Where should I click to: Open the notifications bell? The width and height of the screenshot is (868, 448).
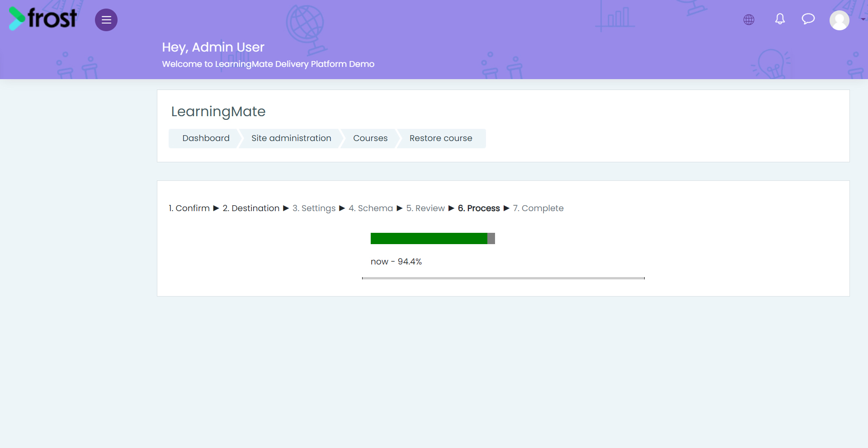tap(780, 19)
